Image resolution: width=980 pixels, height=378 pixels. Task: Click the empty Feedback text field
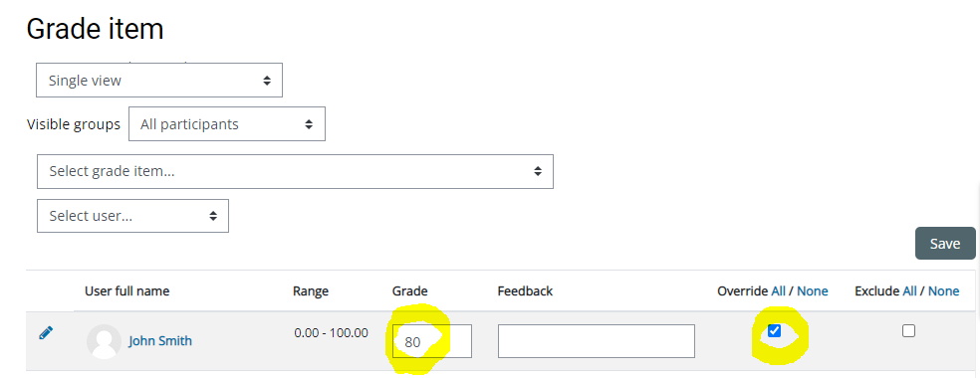(597, 341)
